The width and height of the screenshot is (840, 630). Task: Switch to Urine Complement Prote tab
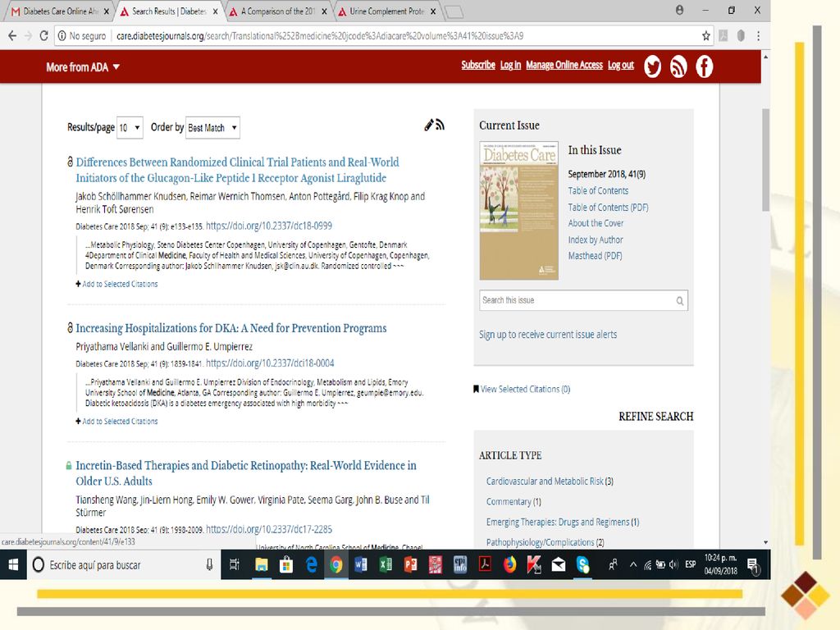pos(386,11)
